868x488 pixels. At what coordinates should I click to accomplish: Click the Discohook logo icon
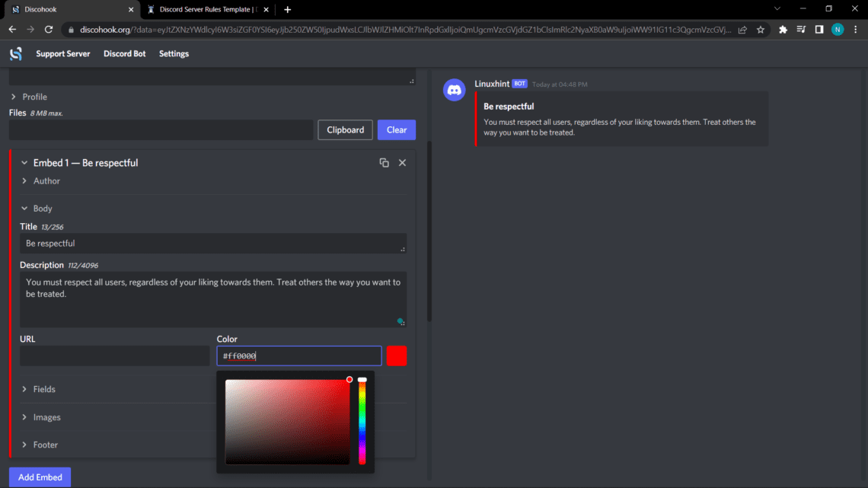pos(16,53)
